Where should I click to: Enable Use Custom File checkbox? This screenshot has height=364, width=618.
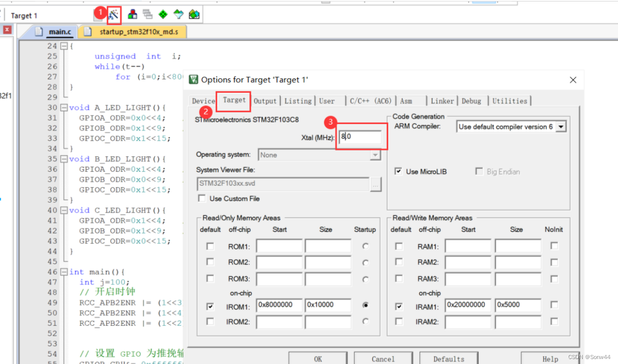[202, 198]
